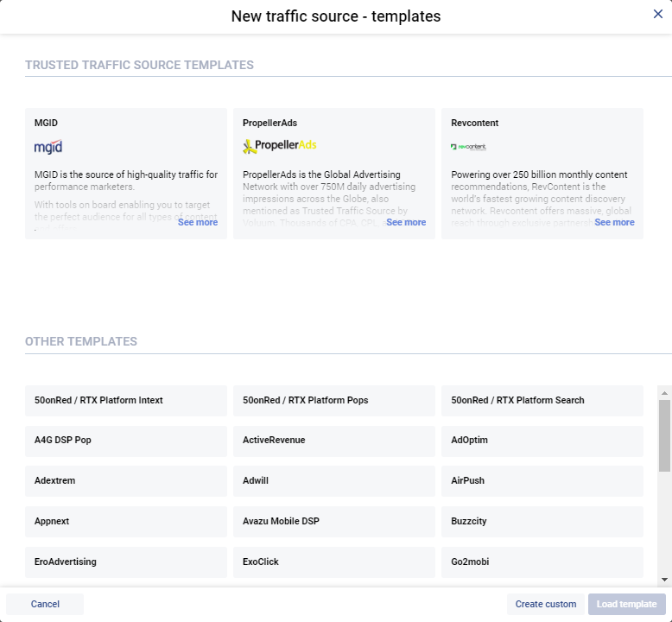
Task: Click the scrollbar down arrow
Action: (664, 580)
